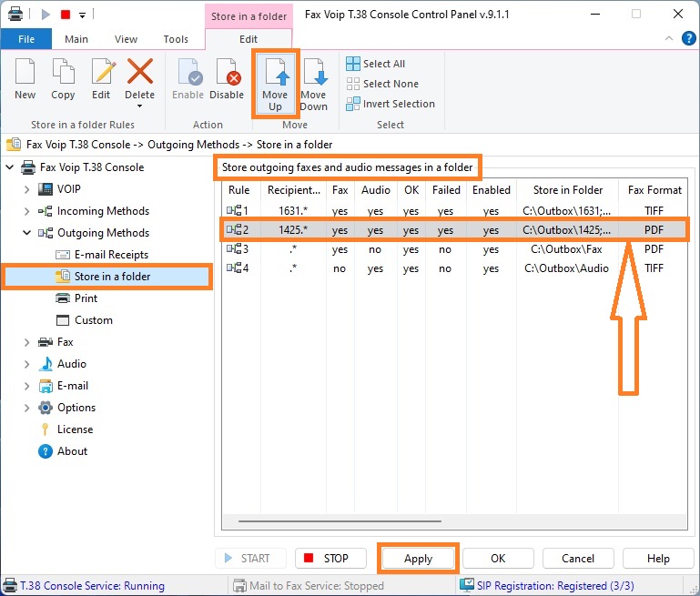700x596 pixels.
Task: Open the Delete dropdown arrow
Action: coord(140,106)
